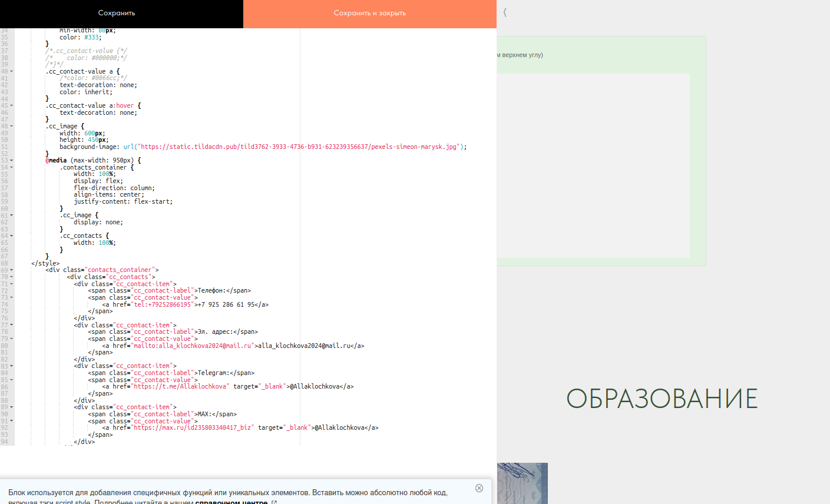Click the "display: none;" line

pos(98,223)
